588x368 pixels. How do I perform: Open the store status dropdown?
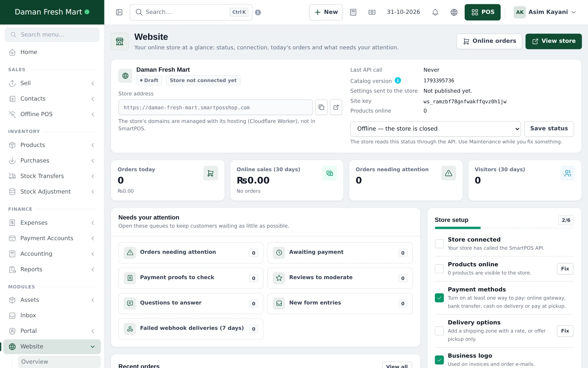tap(436, 129)
